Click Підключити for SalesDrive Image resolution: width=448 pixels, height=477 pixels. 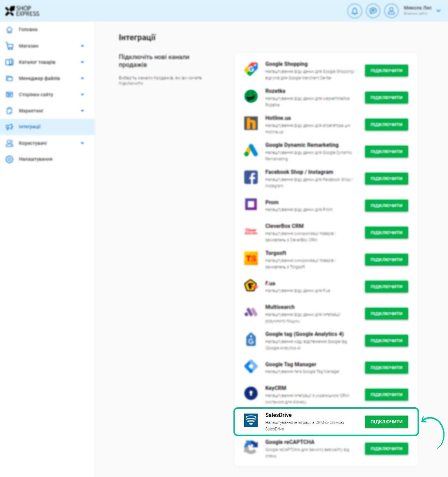click(x=386, y=422)
